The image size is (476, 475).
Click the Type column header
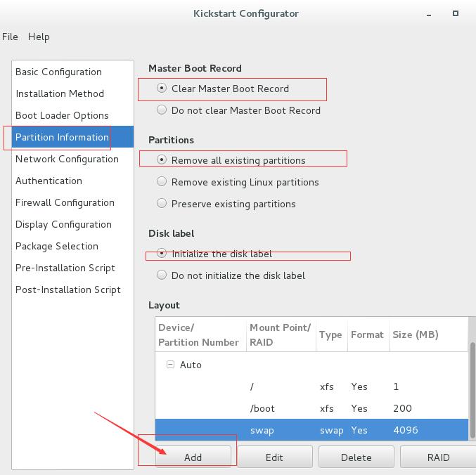332,334
